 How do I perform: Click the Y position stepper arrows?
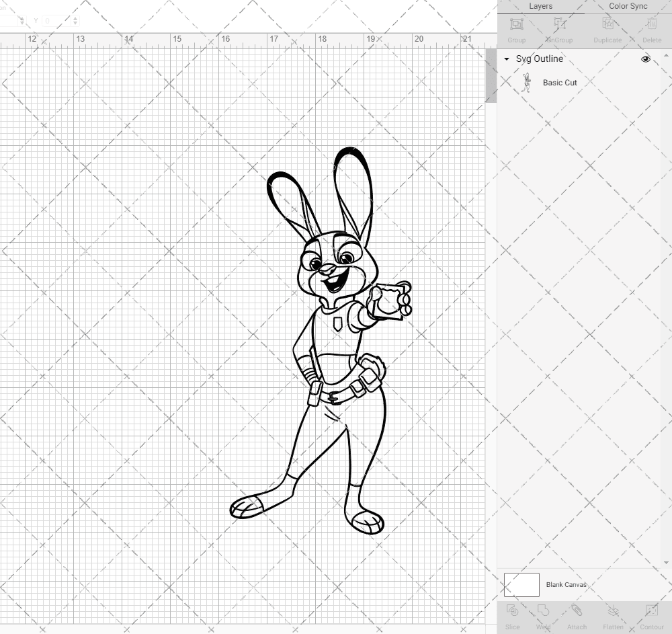75,21
